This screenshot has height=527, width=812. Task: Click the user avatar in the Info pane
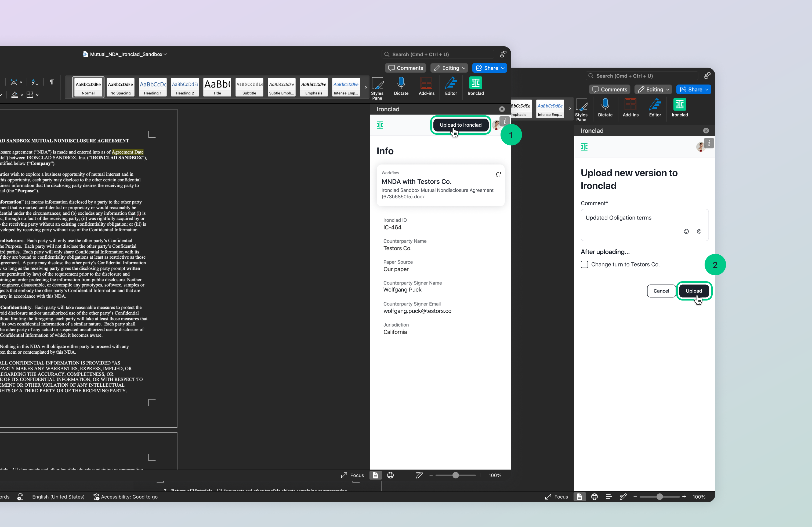[496, 125]
